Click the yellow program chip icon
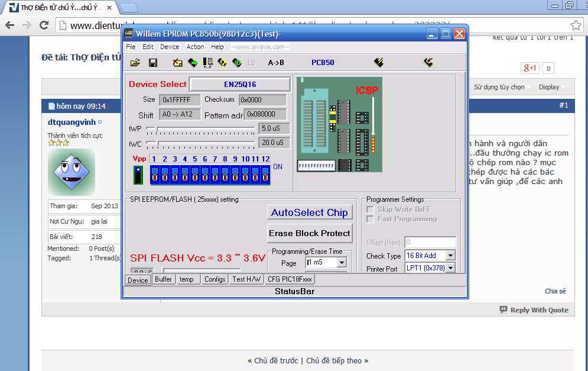 (x=222, y=63)
